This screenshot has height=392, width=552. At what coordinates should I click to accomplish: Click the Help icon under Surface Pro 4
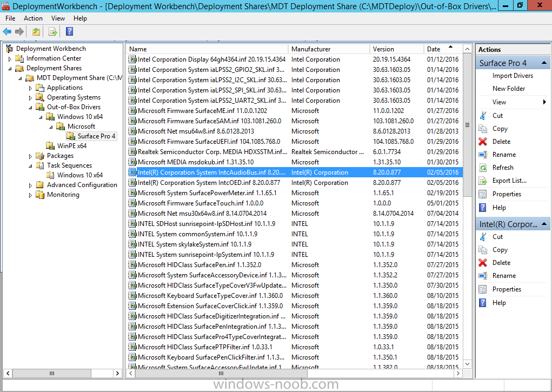click(483, 208)
